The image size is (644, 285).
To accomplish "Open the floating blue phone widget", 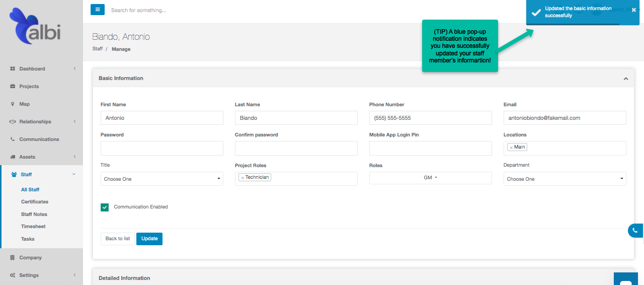I will 636,231.
